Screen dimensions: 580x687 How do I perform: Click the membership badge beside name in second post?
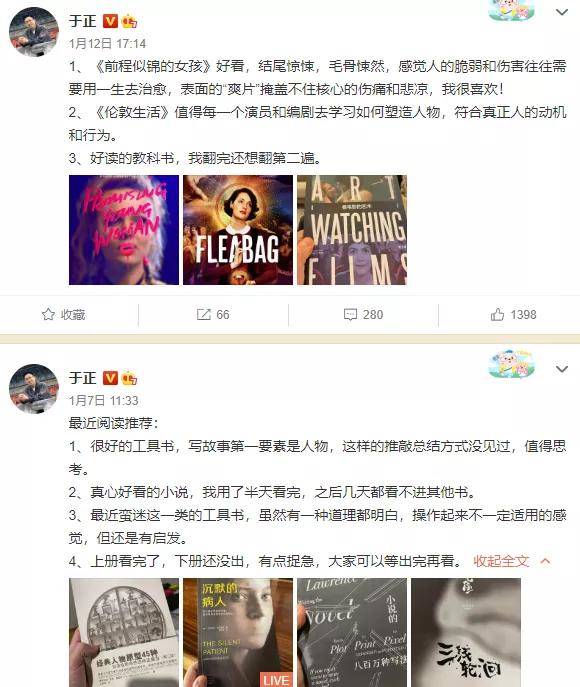[x=129, y=378]
